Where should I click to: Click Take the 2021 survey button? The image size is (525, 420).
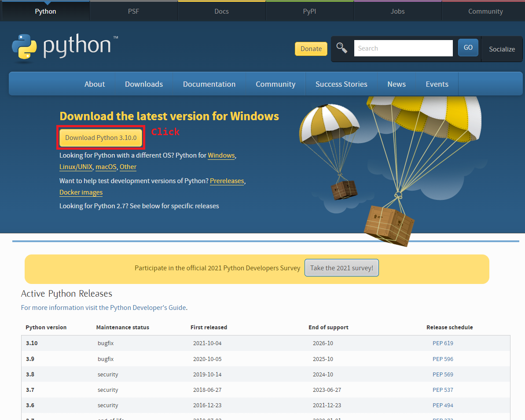[341, 268]
